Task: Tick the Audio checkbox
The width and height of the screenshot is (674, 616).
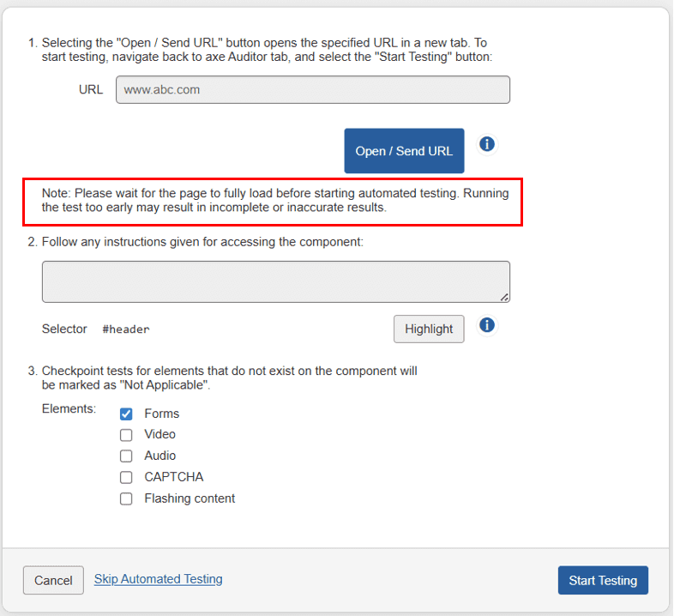Action: point(126,456)
